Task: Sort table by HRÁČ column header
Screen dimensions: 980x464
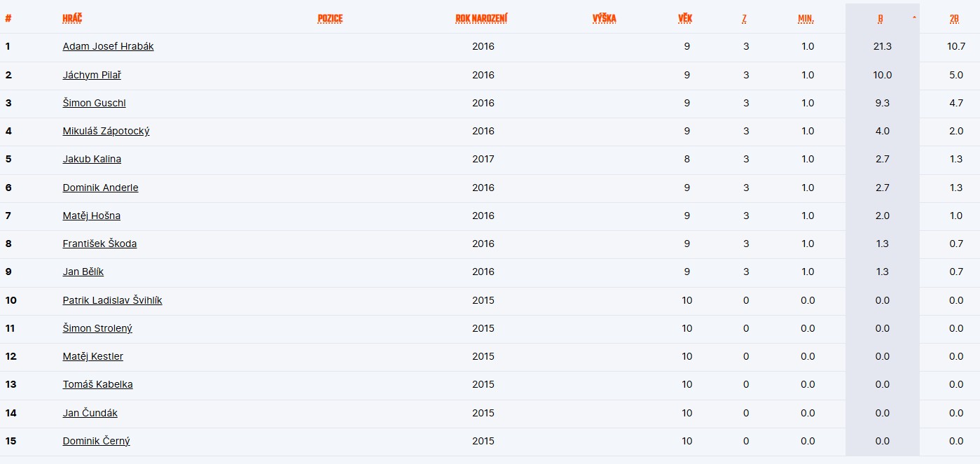Action: tap(72, 19)
